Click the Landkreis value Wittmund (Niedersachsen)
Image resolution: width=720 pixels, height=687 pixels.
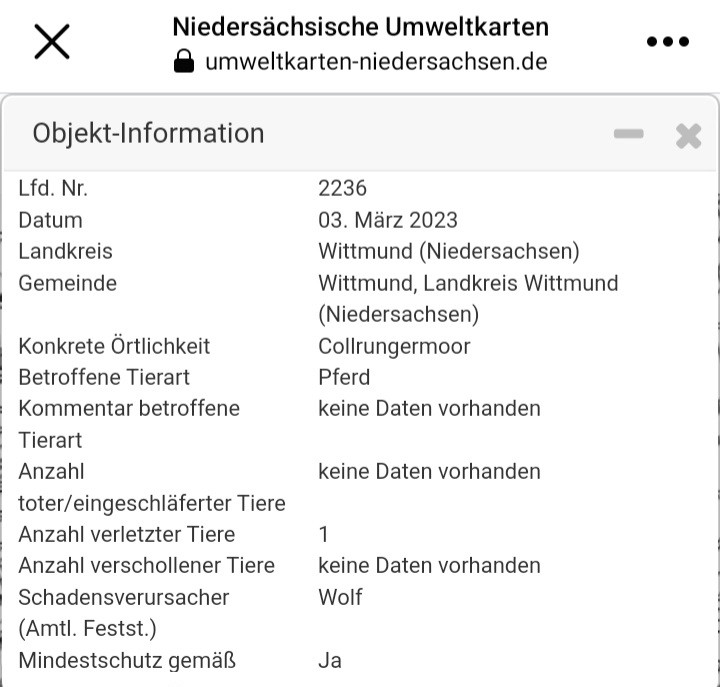(x=449, y=252)
